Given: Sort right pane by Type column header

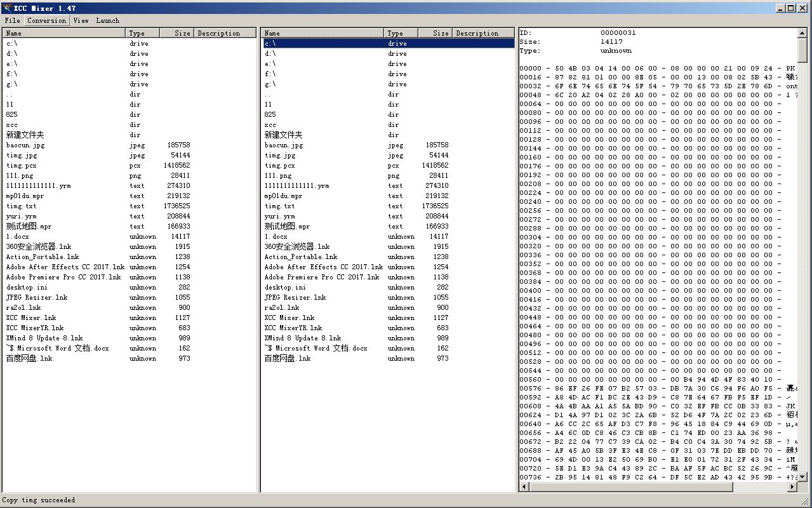Looking at the screenshot, I should (x=401, y=33).
